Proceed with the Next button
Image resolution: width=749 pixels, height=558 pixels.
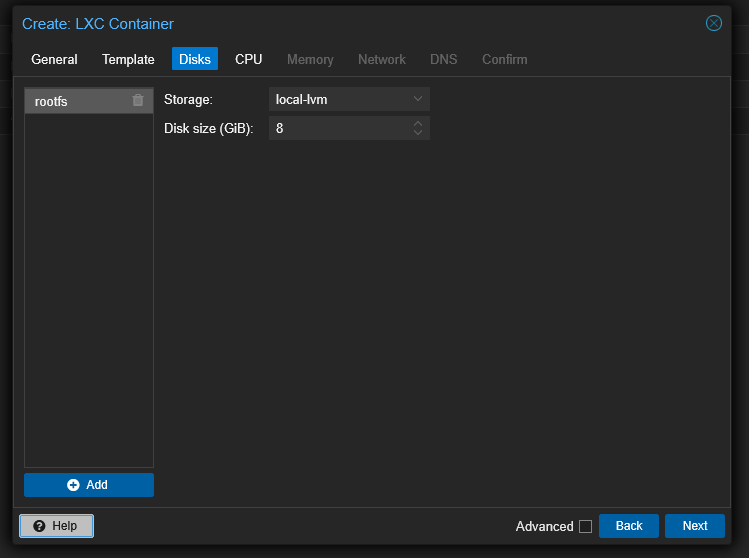pos(695,526)
